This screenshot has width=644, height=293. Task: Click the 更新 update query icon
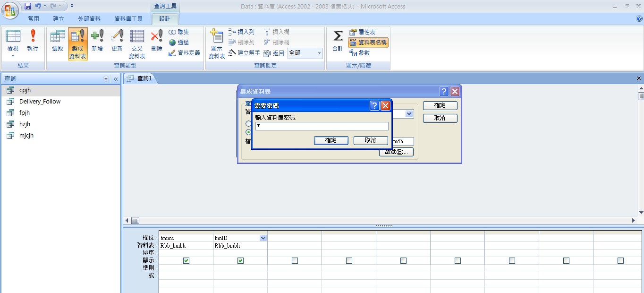(117, 41)
